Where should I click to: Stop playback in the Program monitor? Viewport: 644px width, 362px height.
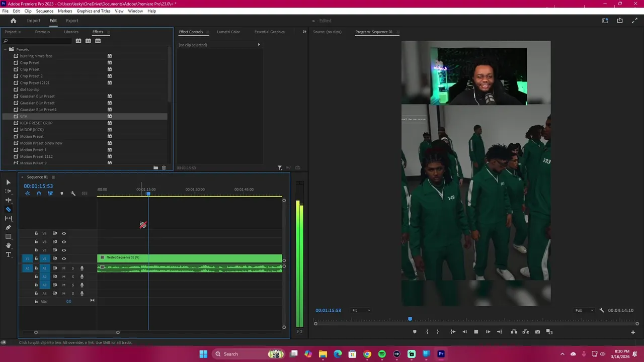[476, 332]
